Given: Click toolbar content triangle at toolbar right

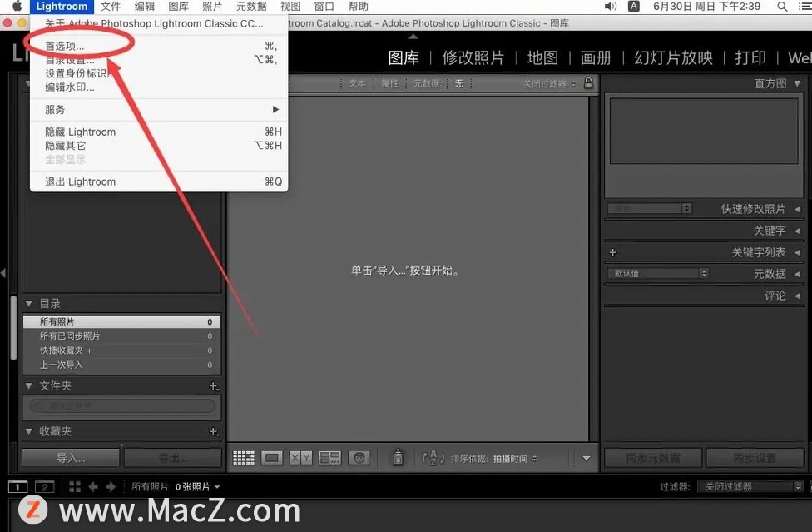Looking at the screenshot, I should click(x=587, y=458).
